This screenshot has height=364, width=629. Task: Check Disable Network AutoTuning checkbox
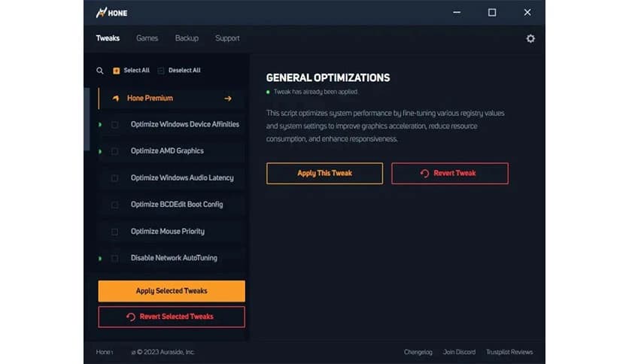coord(114,259)
